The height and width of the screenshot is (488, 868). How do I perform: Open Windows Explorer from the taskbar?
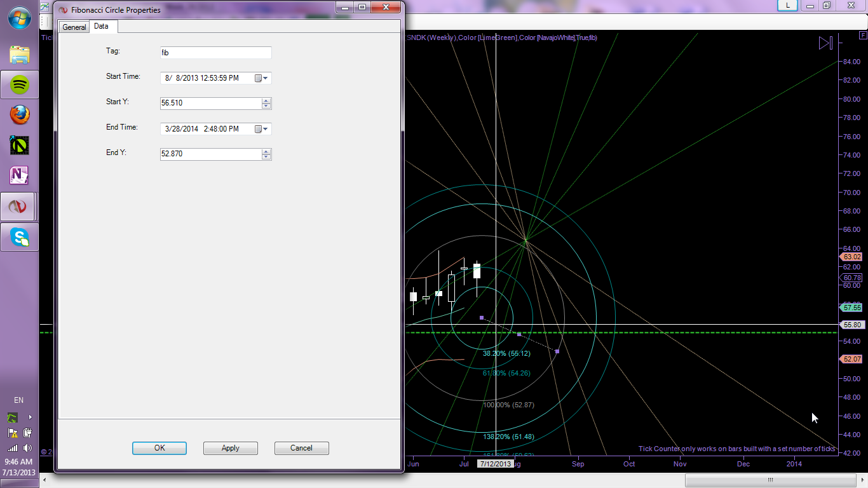pyautogui.click(x=20, y=55)
